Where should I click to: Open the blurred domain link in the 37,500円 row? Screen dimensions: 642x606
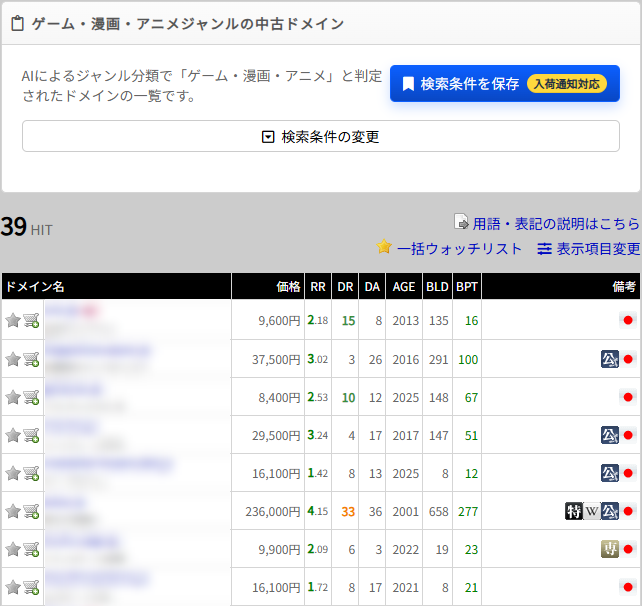click(x=97, y=350)
